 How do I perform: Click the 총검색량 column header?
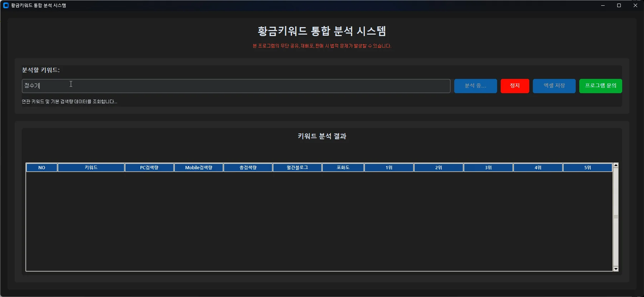click(248, 168)
